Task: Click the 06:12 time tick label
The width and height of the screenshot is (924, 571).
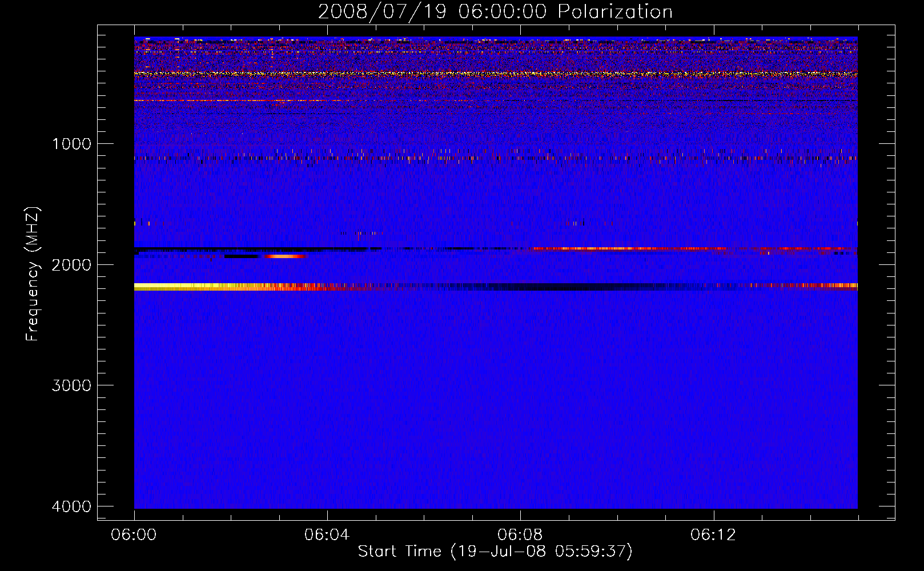Action: [713, 535]
